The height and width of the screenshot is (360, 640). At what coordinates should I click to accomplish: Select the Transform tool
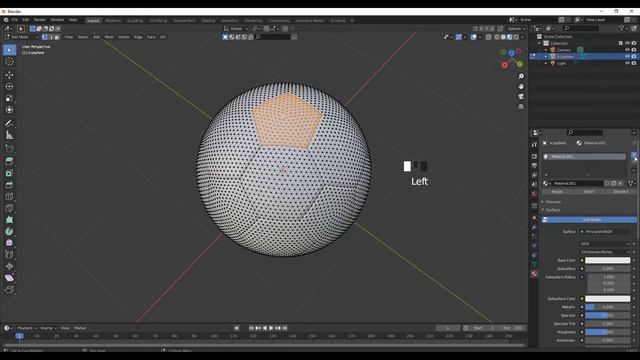(9, 110)
